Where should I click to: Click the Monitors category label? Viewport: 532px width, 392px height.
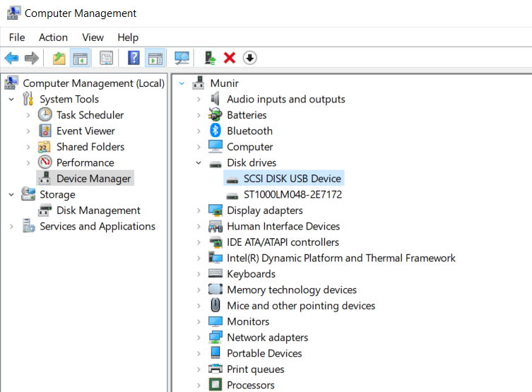(248, 321)
